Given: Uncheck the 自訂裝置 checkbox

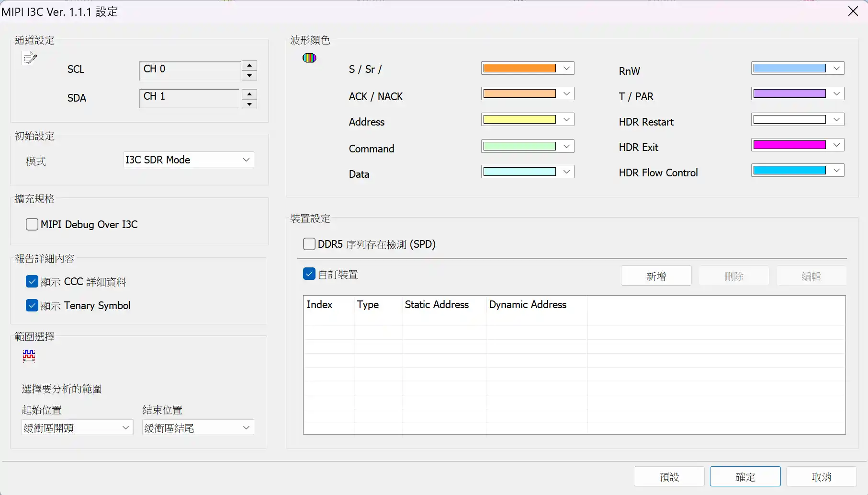Looking at the screenshot, I should click(x=309, y=274).
